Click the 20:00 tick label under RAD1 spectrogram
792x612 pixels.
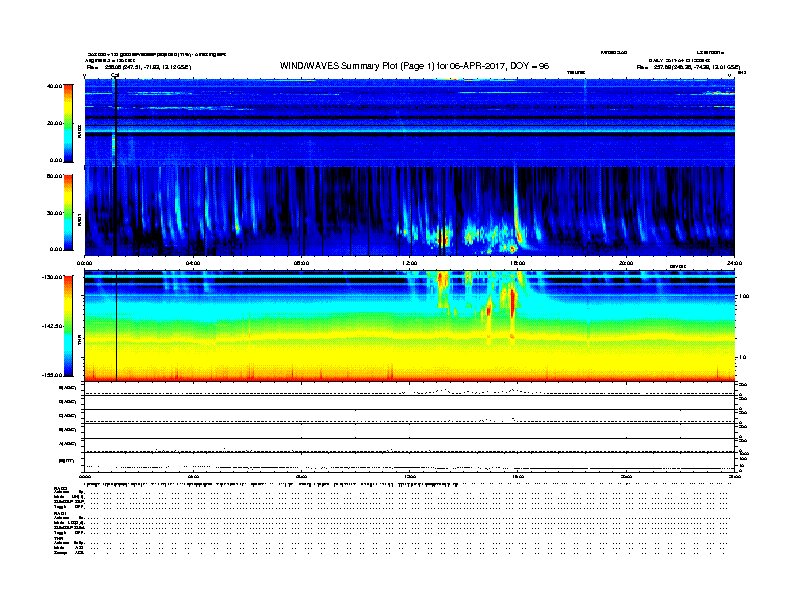626,263
